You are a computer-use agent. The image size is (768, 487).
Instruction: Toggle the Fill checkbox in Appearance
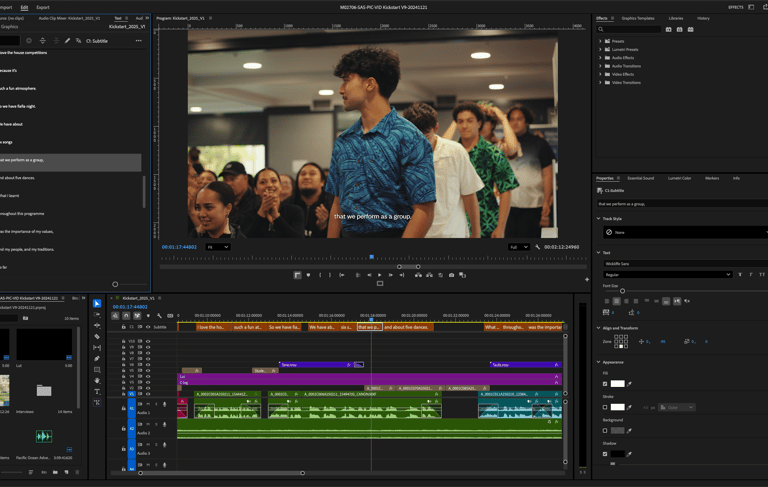605,384
